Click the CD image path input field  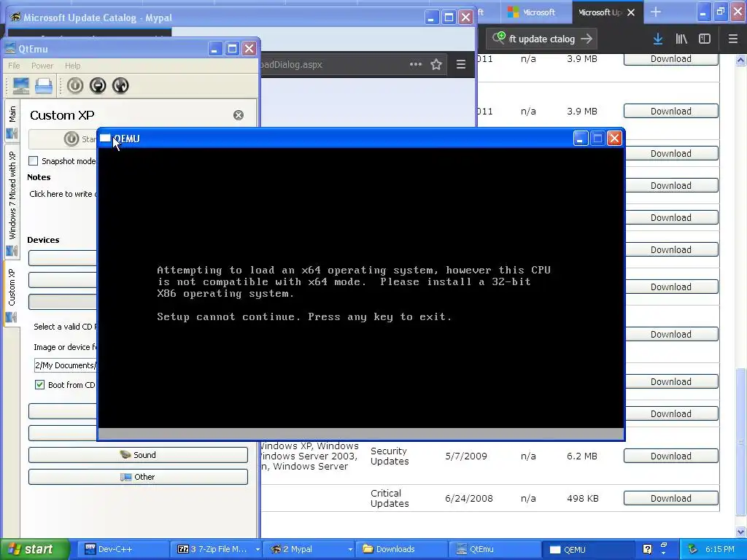point(65,365)
